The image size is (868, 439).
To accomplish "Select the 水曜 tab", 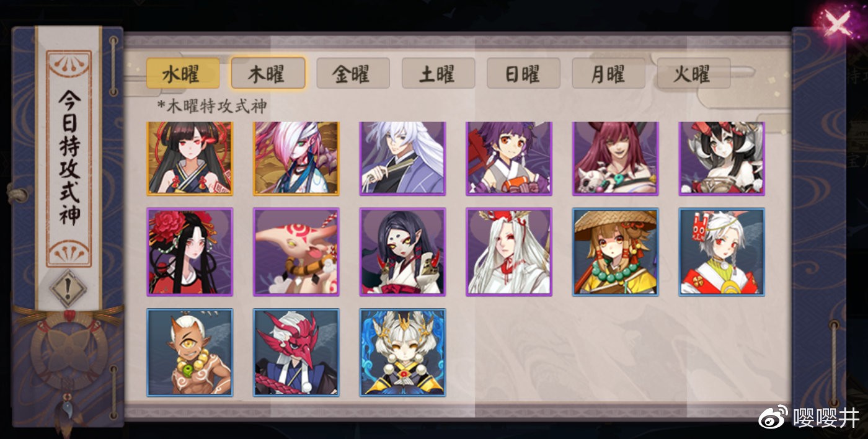I will point(183,73).
